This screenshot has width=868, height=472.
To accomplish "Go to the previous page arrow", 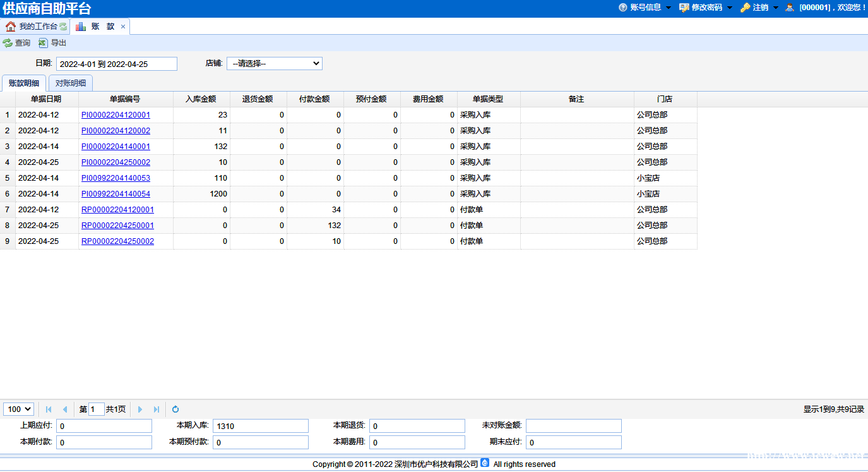I will [x=64, y=409].
